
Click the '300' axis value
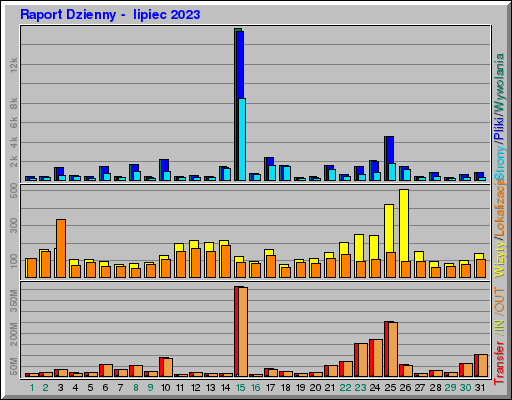14,226
